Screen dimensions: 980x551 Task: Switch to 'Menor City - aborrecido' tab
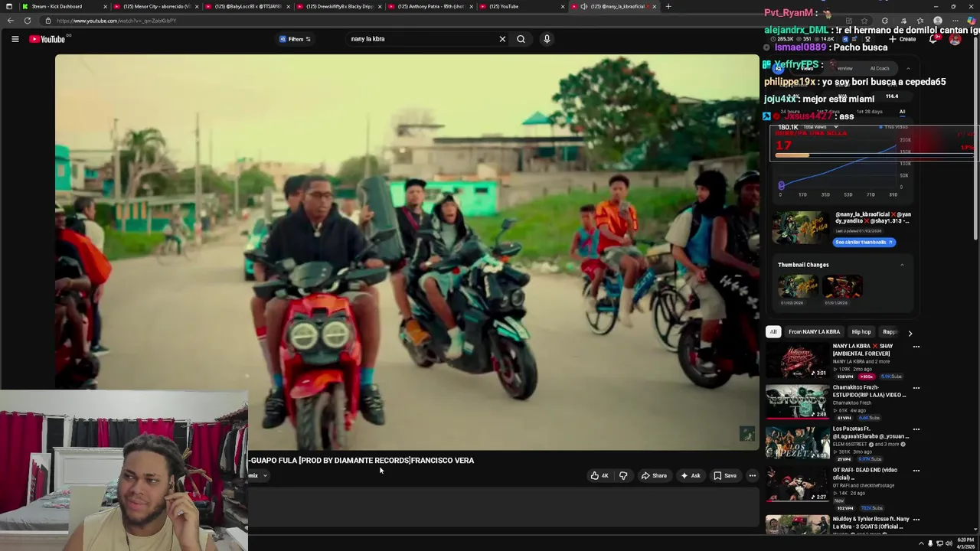[157, 6]
